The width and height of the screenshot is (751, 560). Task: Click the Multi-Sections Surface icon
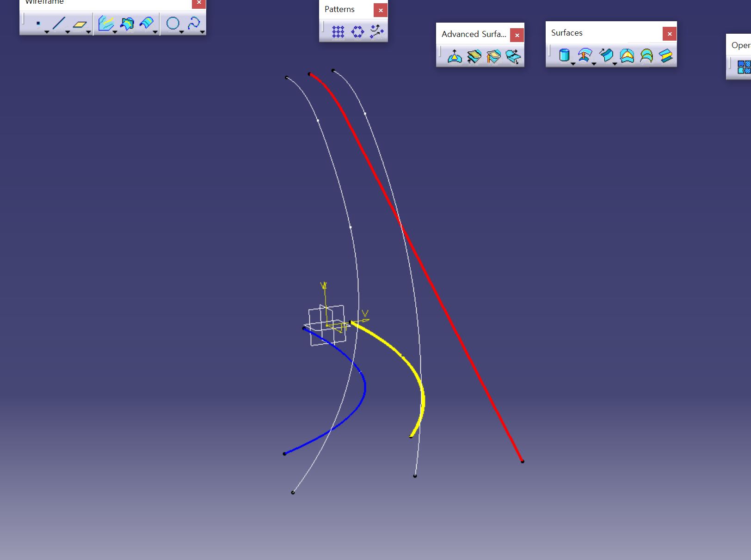click(646, 56)
